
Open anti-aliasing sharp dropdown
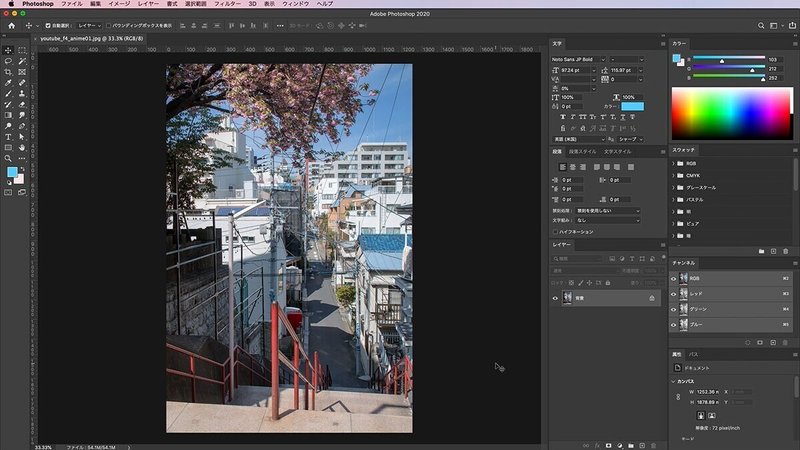[x=631, y=139]
